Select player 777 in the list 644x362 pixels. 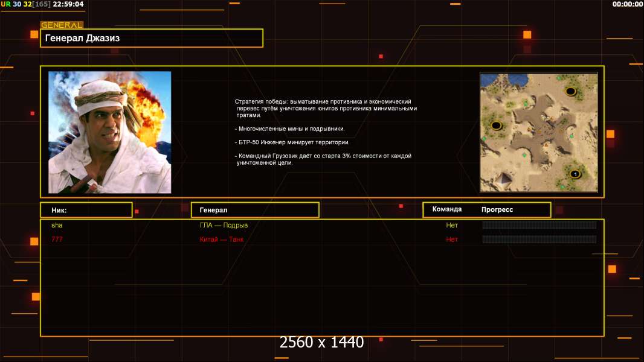coord(57,240)
